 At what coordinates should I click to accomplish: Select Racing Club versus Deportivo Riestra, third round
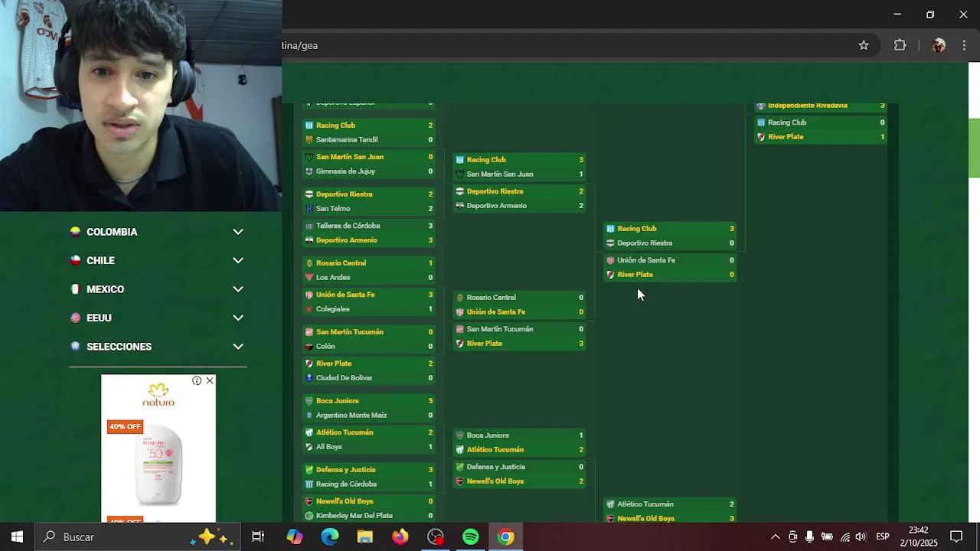point(637,229)
